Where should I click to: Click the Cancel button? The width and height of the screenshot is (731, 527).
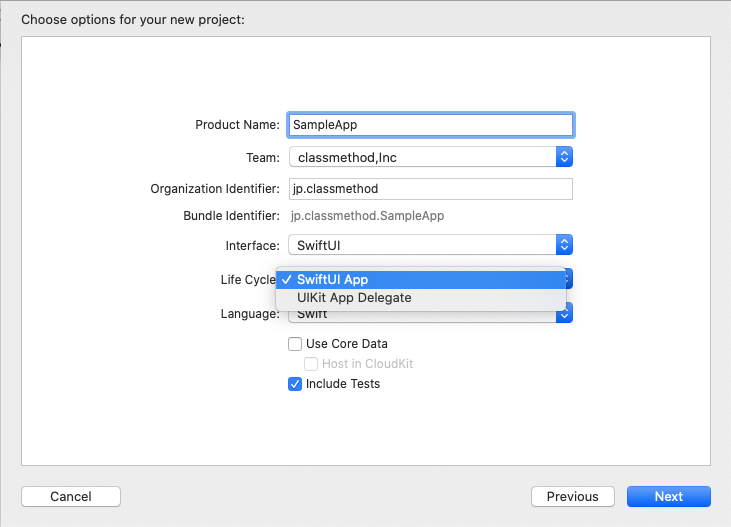click(71, 496)
